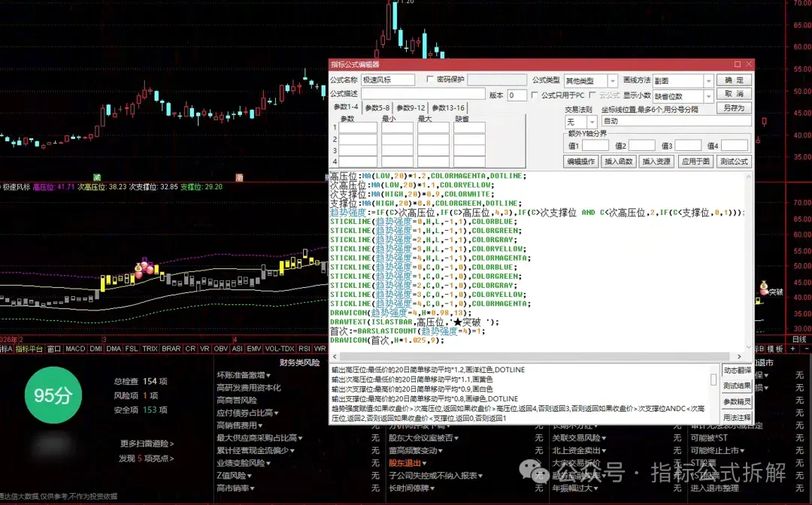The width and height of the screenshot is (812, 505).
Task: Select the OBV indicator tab
Action: point(220,349)
